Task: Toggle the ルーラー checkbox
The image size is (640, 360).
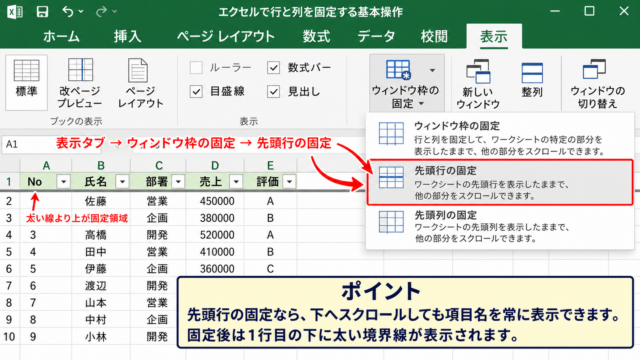Action: click(x=196, y=67)
